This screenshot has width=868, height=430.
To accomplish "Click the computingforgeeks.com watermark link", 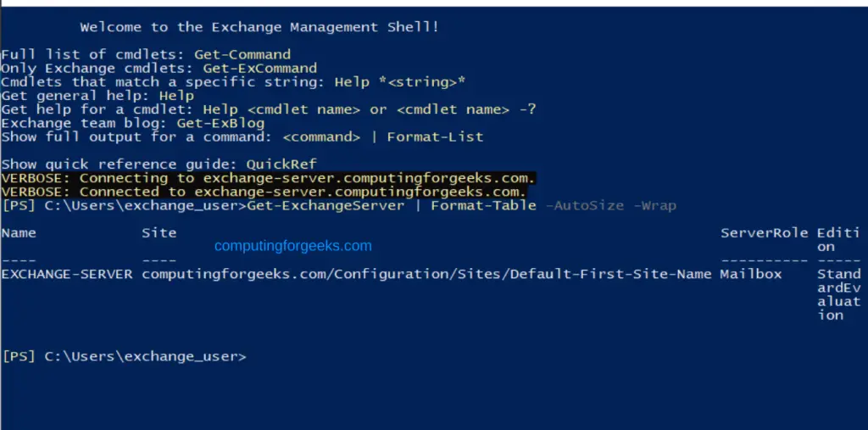I will 293,246.
